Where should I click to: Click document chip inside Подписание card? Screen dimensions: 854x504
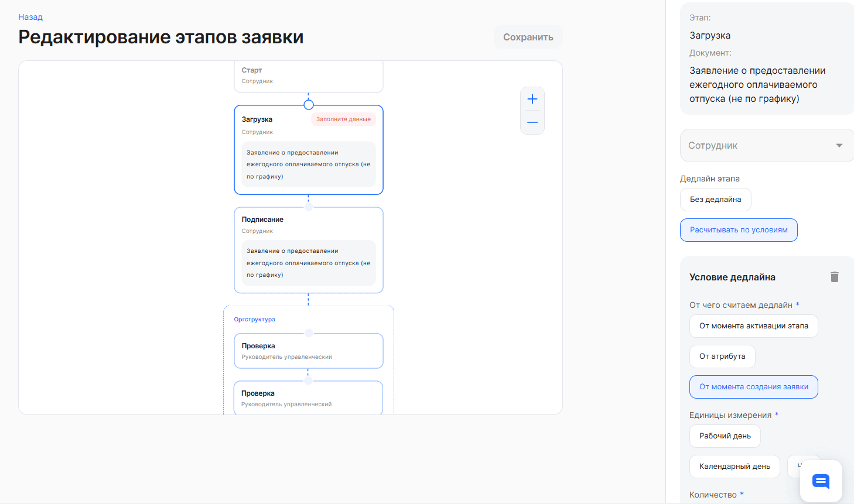[x=309, y=263]
